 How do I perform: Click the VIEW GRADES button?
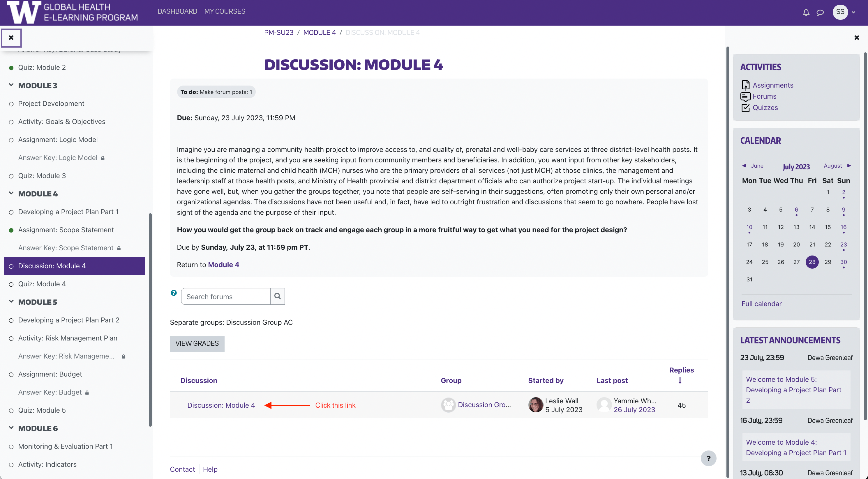197,344
